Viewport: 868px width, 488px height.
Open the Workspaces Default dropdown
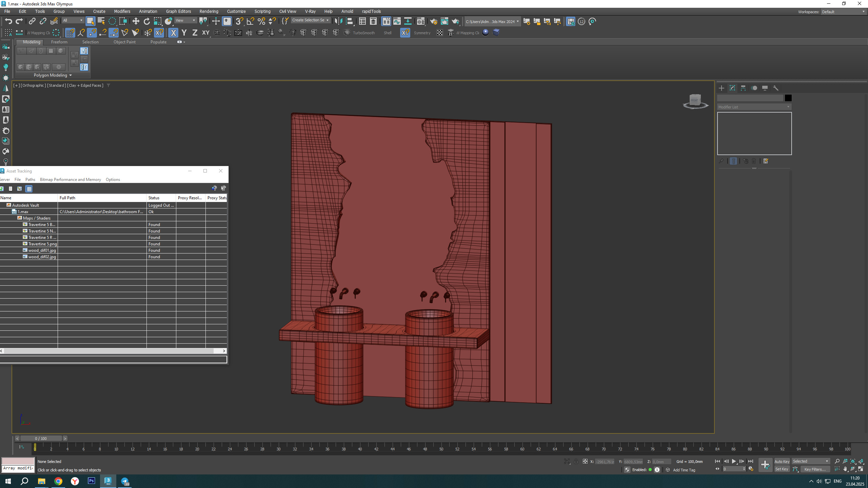pos(843,12)
